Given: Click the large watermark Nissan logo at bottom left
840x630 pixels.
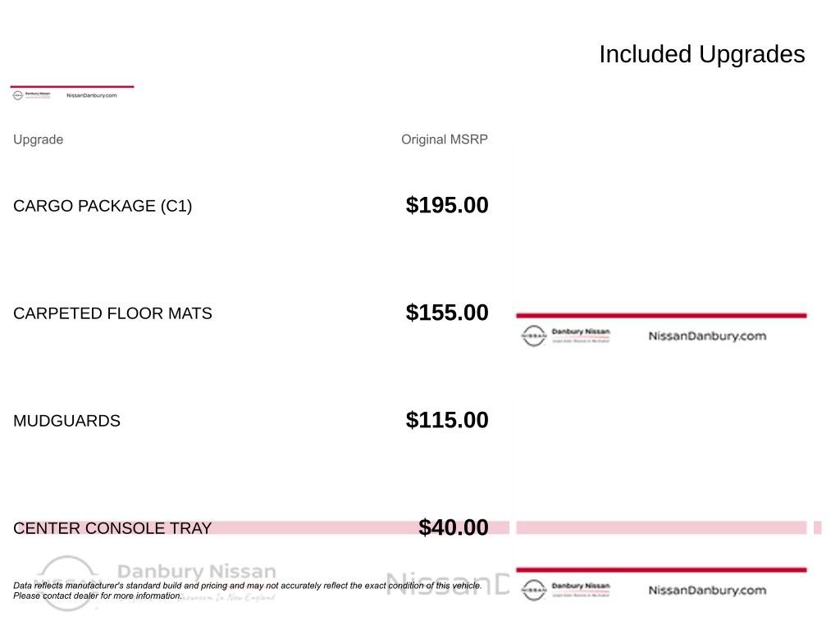Looking at the screenshot, I should [67, 583].
